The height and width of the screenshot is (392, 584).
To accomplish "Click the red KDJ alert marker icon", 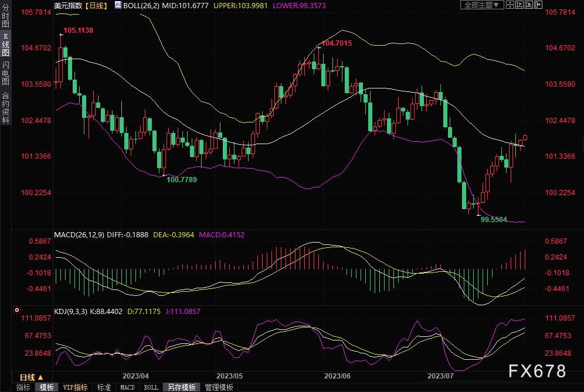I will [x=17, y=310].
